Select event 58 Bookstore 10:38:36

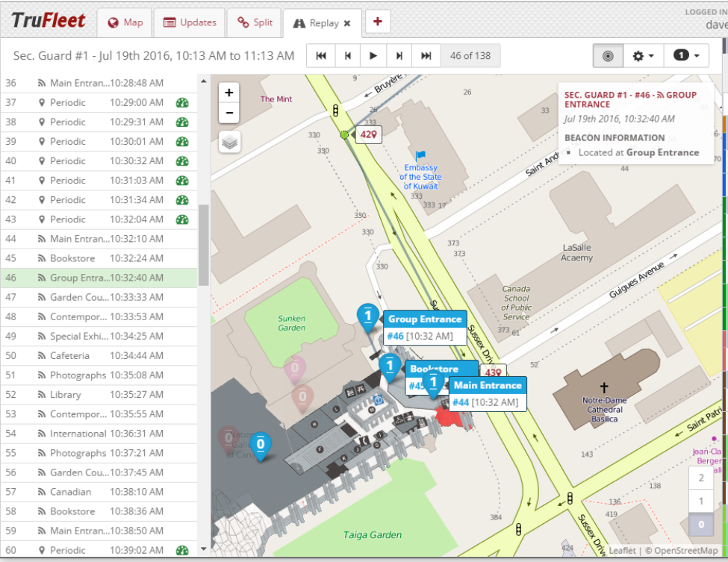coord(99,512)
